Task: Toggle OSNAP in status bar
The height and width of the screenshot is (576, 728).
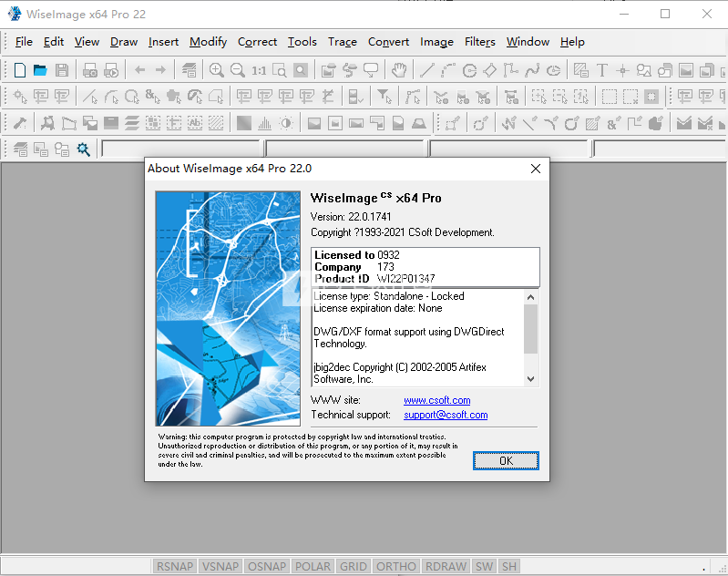Action: 266,567
